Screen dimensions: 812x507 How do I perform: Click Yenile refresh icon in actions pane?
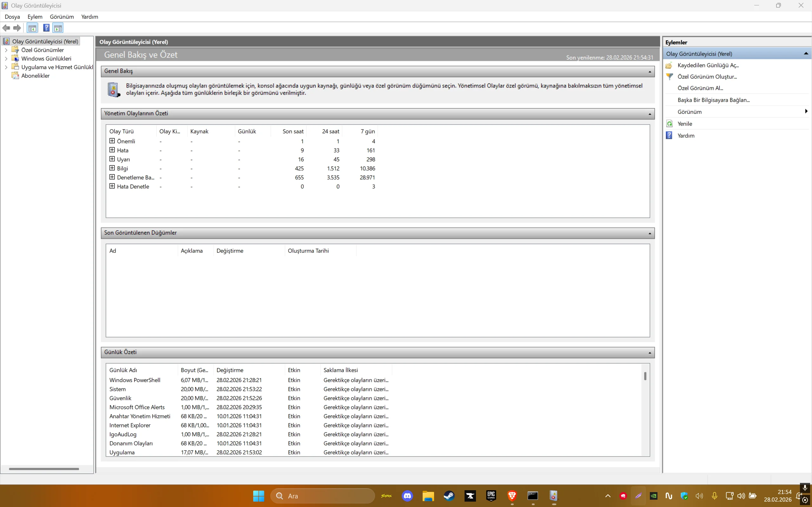tap(670, 124)
